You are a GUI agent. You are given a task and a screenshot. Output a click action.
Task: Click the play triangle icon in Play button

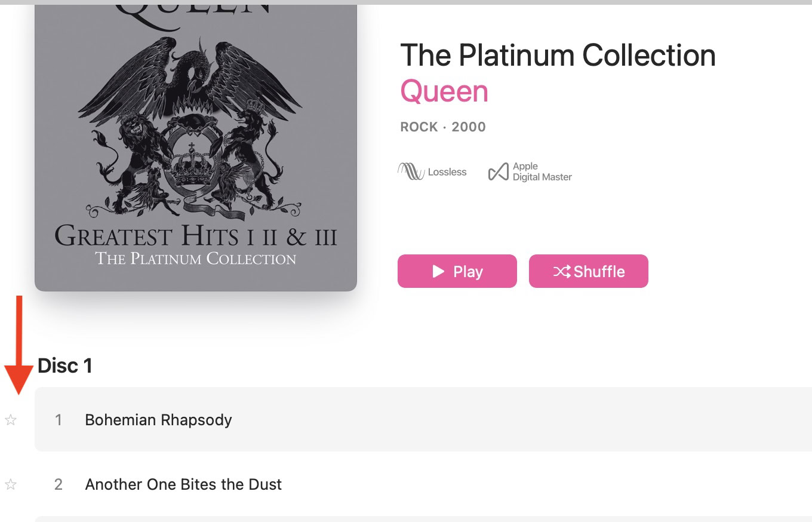tap(438, 272)
